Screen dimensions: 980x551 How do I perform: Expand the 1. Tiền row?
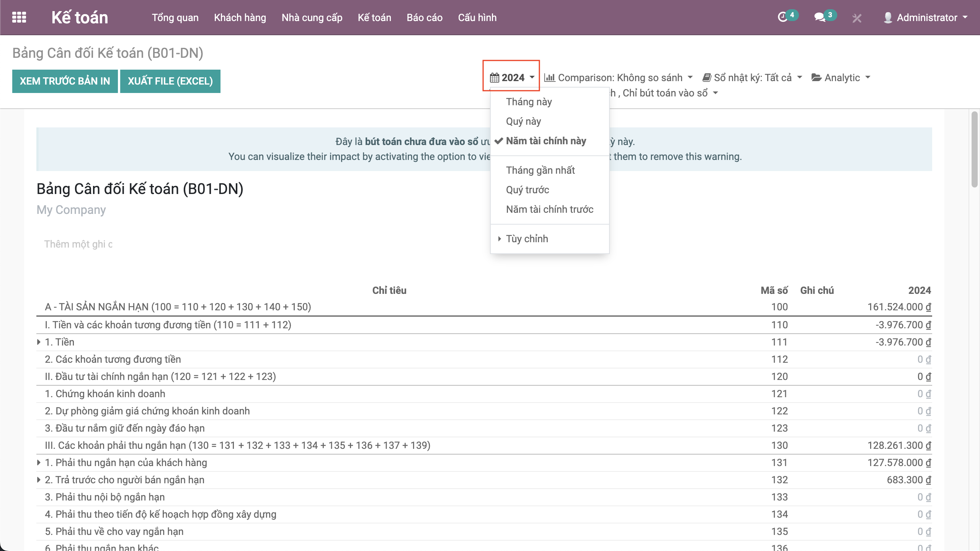point(39,342)
